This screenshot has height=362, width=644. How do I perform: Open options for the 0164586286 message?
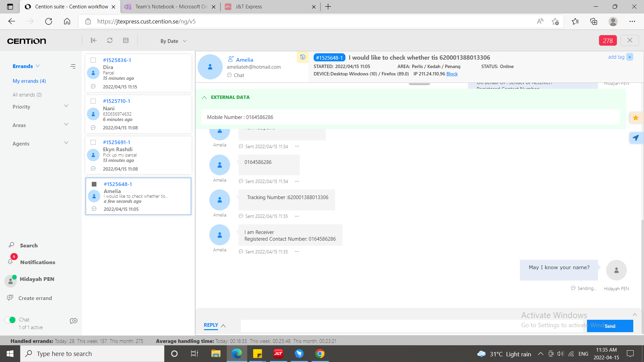pyautogui.click(x=297, y=181)
